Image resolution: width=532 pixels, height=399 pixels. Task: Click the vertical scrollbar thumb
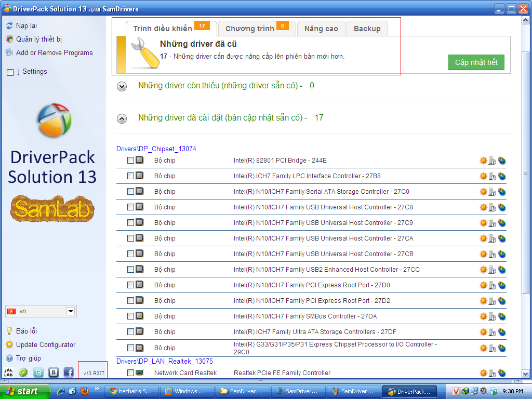(x=526, y=172)
